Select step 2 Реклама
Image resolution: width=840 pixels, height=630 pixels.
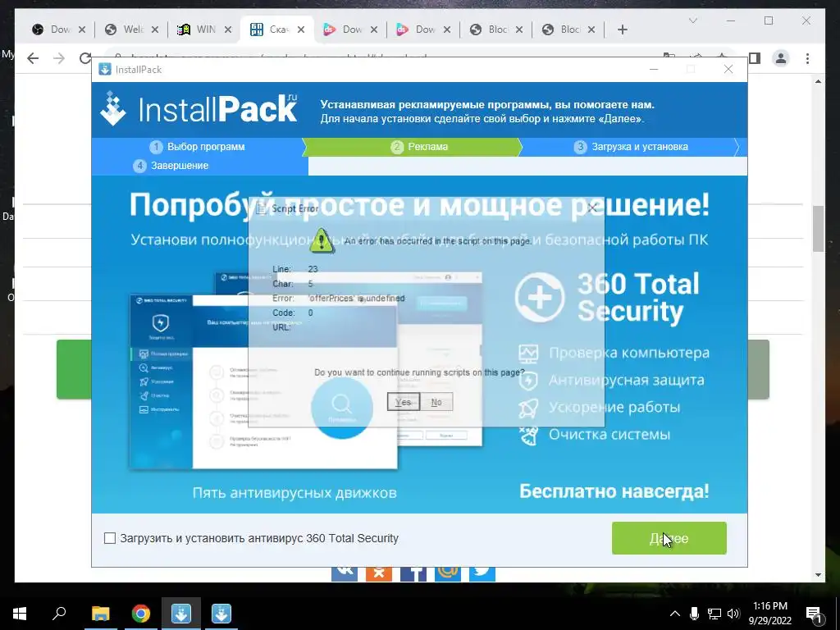pos(419,147)
